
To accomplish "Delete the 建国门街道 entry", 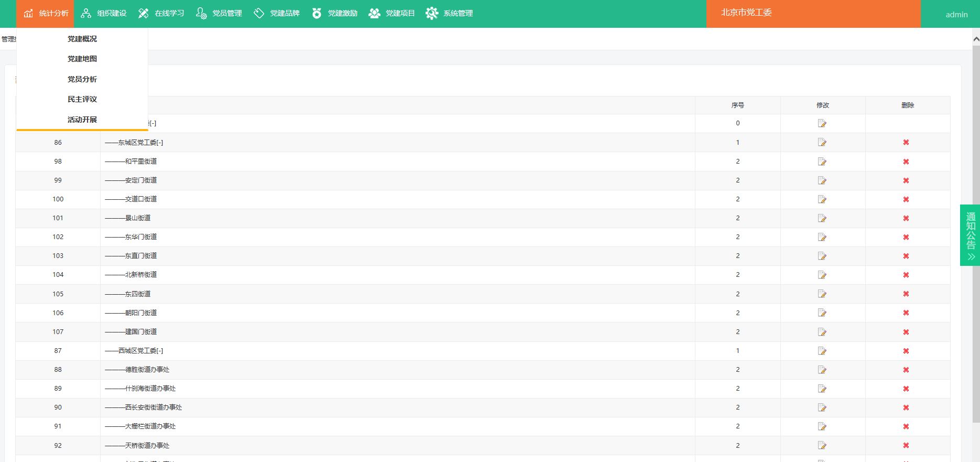I will coord(906,332).
